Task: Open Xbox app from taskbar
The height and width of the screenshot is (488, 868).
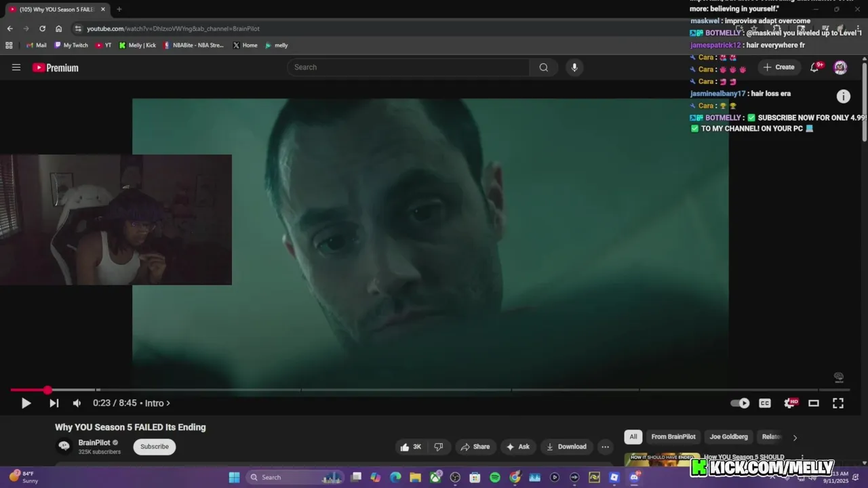Action: (x=435, y=477)
